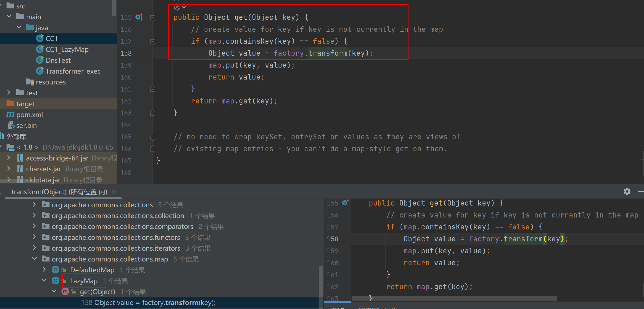Collapse the get method fold at line 155
Image resolution: width=644 pixels, height=309 pixels.
click(153, 18)
